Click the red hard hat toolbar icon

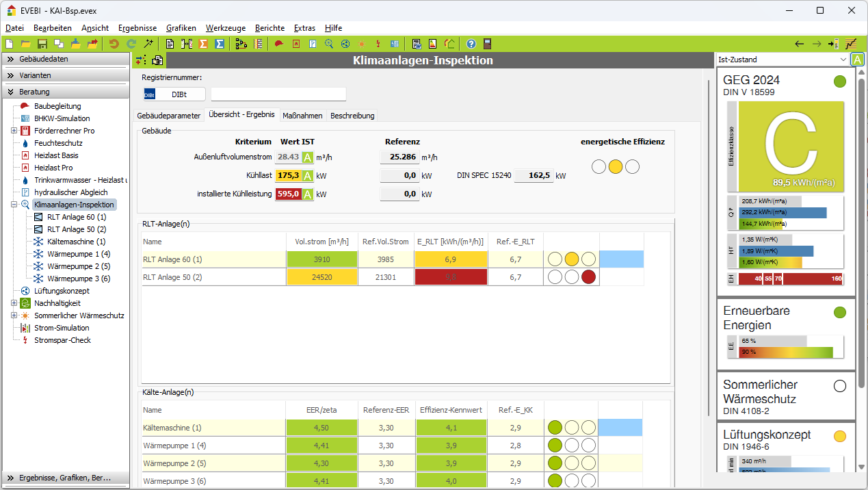click(279, 44)
